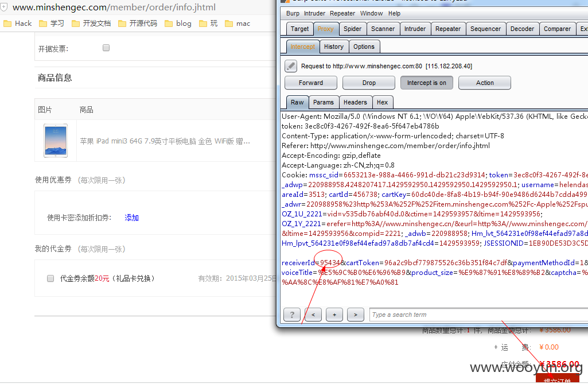
Task: Open the Repeater menu in menu bar
Action: tap(342, 14)
